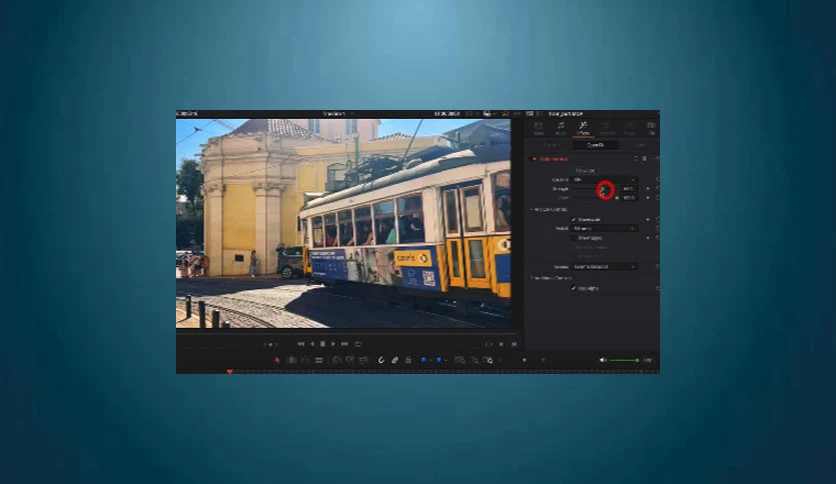Play the clip in reverse
This screenshot has height=484, width=836.
tap(312, 344)
